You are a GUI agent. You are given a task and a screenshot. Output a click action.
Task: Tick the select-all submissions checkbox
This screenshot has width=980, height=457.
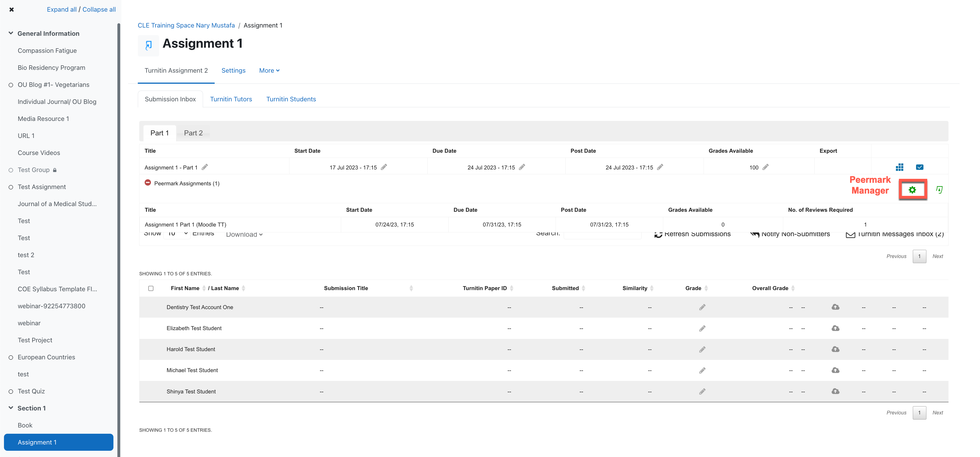pos(151,288)
